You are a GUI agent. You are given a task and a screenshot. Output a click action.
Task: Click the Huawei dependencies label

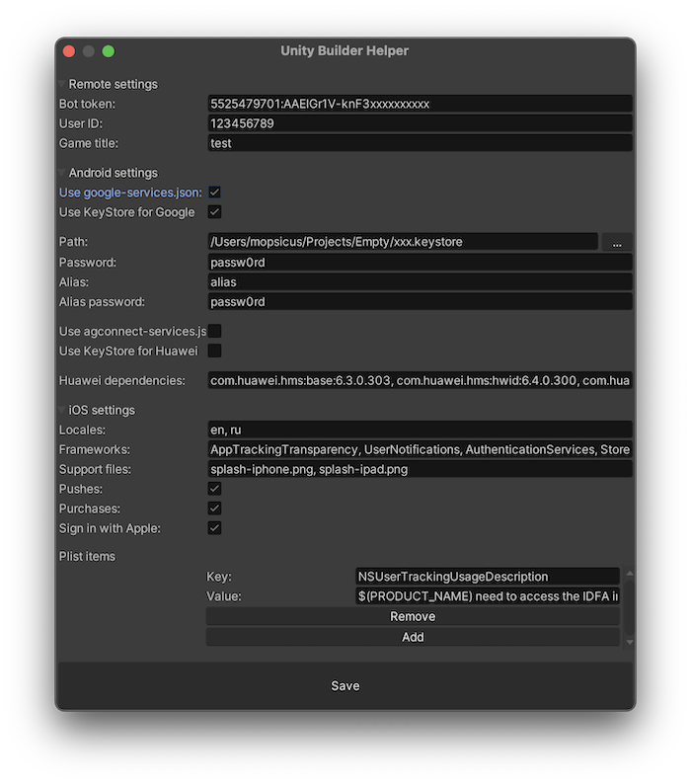[122, 380]
